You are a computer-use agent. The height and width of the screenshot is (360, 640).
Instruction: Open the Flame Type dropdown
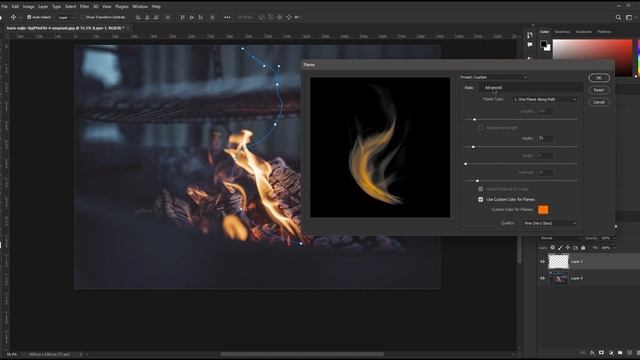tap(544, 99)
